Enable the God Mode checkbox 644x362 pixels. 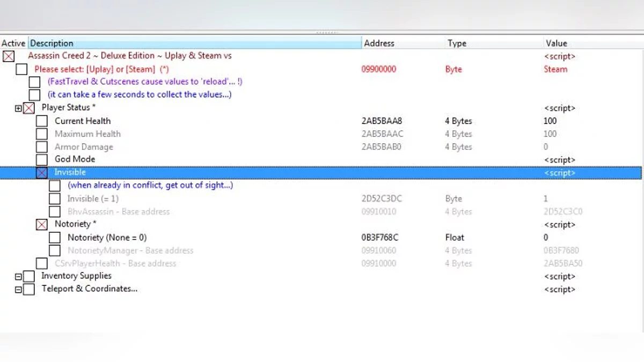click(42, 160)
